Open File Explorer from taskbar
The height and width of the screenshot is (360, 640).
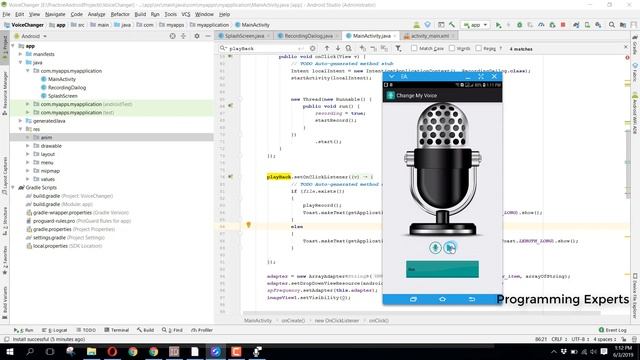click(91, 351)
